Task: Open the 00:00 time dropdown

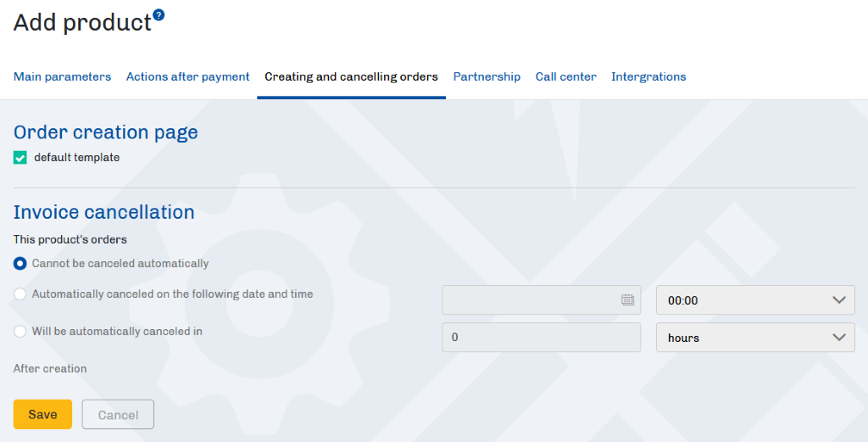Action: [x=755, y=300]
